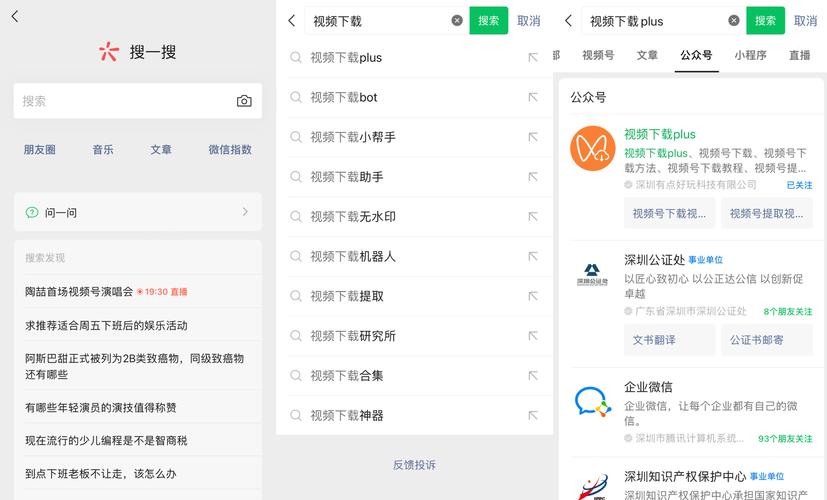Open 微信指数
This screenshot has height=500, width=827.
230,150
